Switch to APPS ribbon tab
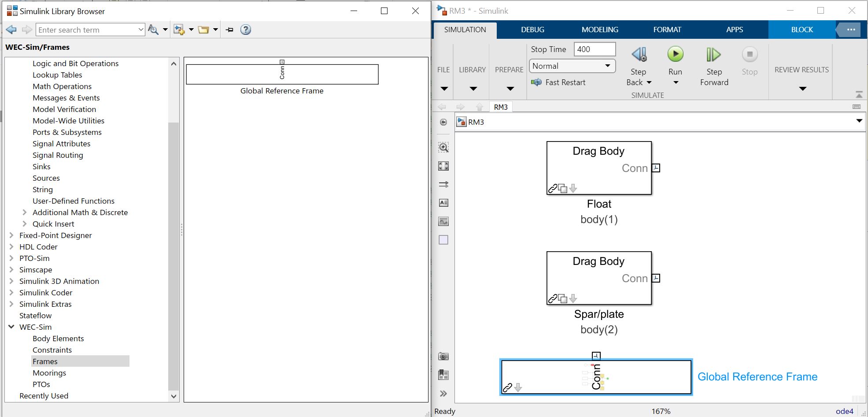This screenshot has height=417, width=868. pos(734,30)
